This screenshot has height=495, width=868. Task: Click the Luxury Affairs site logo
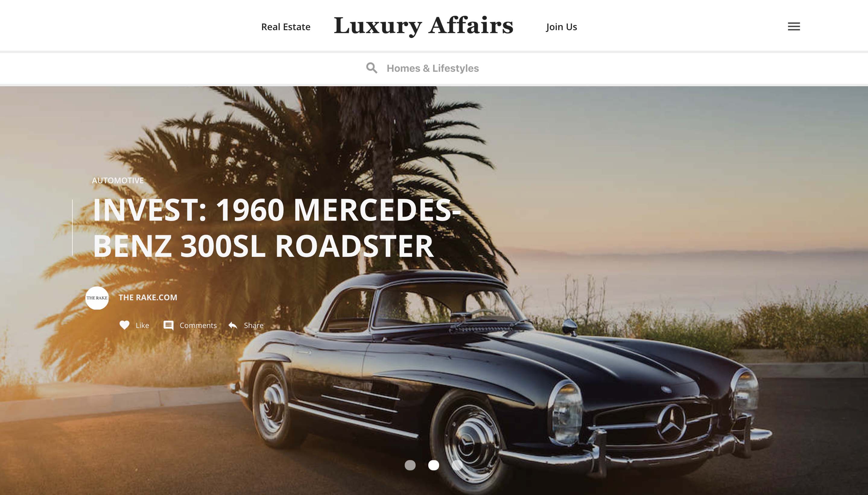423,26
